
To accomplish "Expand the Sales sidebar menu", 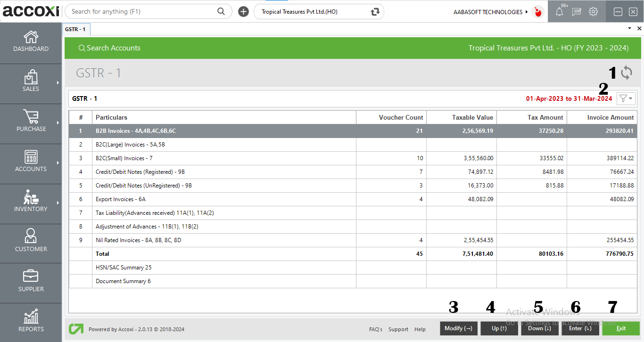I will 31,82.
